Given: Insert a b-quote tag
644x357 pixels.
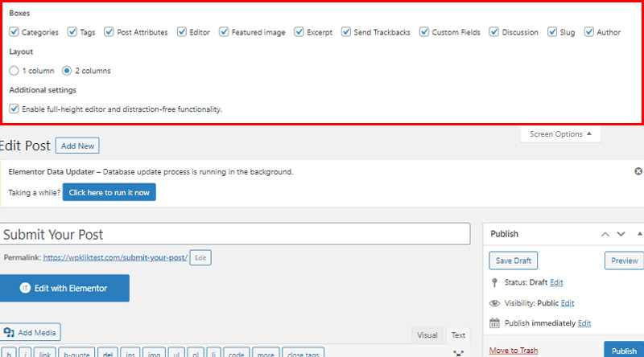Looking at the screenshot, I should (x=76, y=353).
